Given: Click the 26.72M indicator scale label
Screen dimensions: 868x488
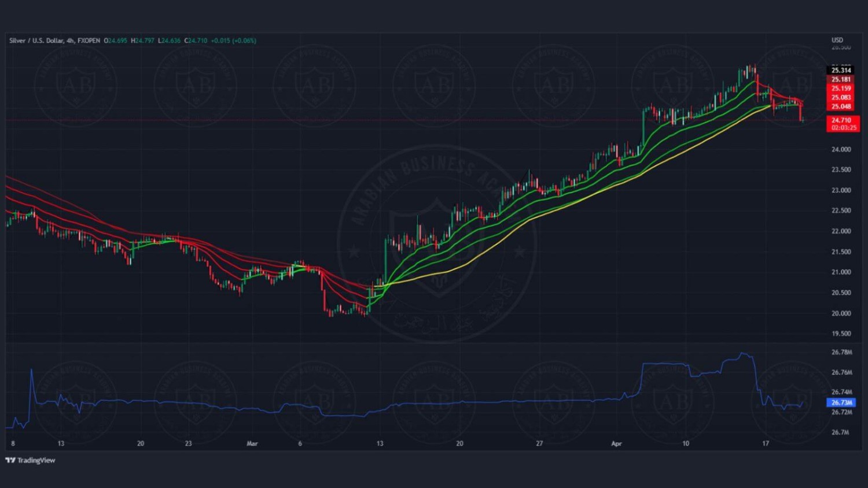Looking at the screenshot, I should point(841,412).
